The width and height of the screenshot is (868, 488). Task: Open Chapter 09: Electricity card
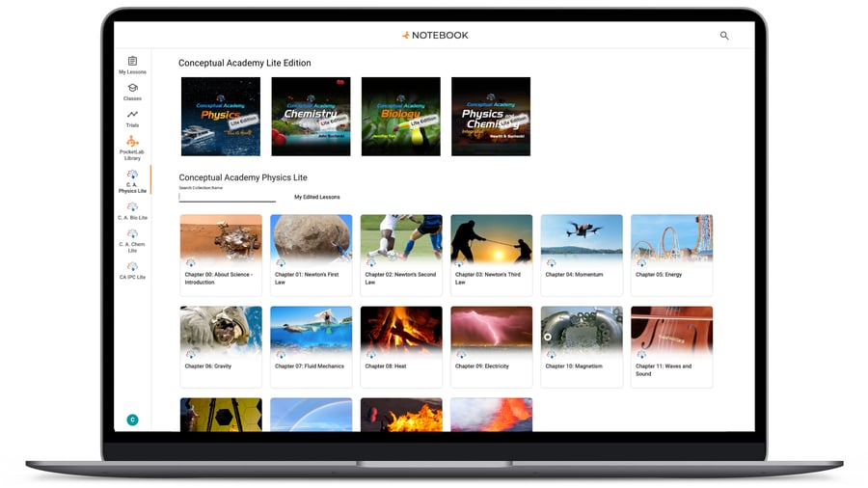coord(492,347)
